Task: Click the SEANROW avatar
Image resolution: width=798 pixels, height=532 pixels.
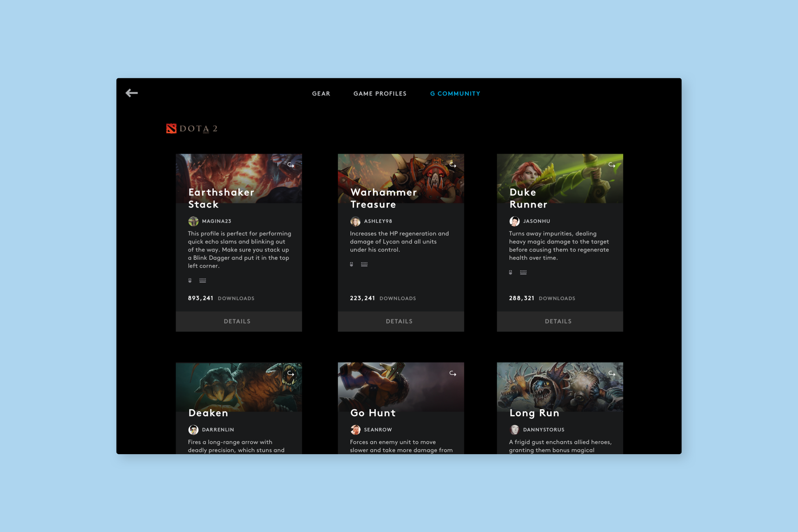Action: click(356, 430)
